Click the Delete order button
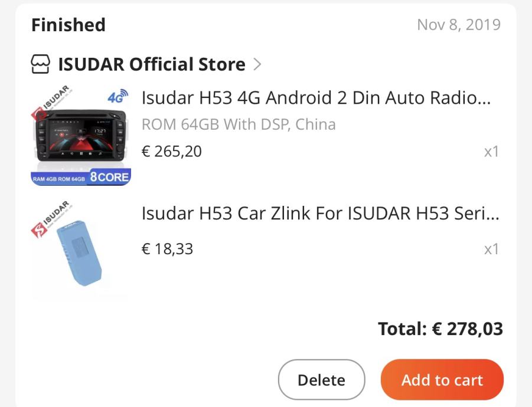 (x=321, y=379)
